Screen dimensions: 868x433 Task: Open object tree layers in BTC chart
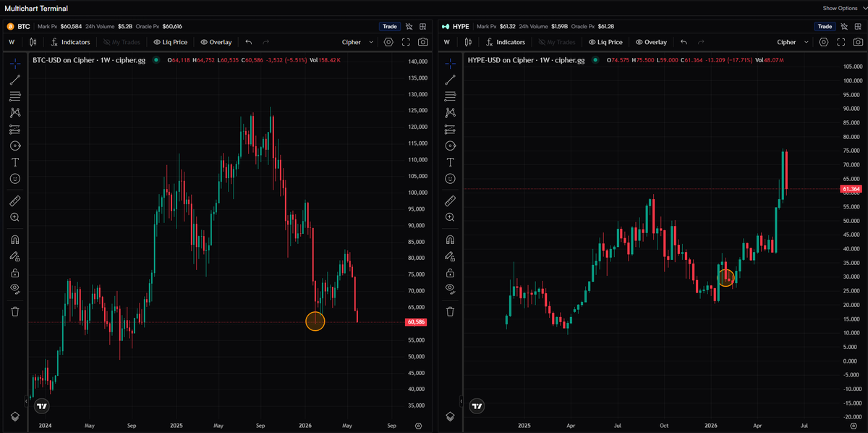(x=14, y=416)
